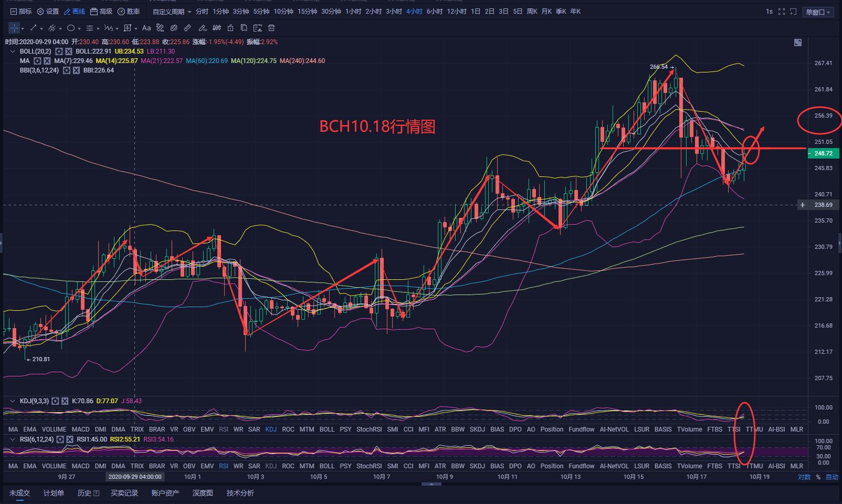842x504 pixels.
Task: Enter fullscreen chart mode
Action: tap(781, 12)
